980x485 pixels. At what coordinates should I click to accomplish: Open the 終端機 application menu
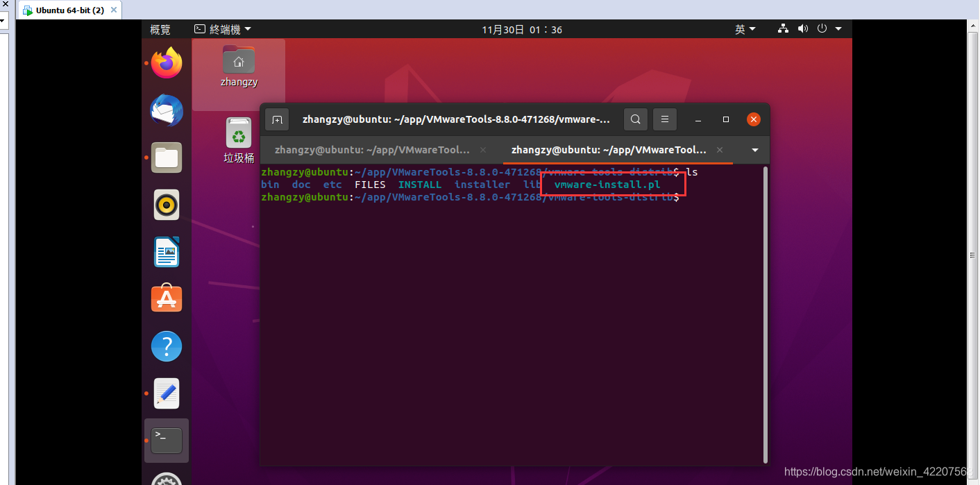pos(223,28)
